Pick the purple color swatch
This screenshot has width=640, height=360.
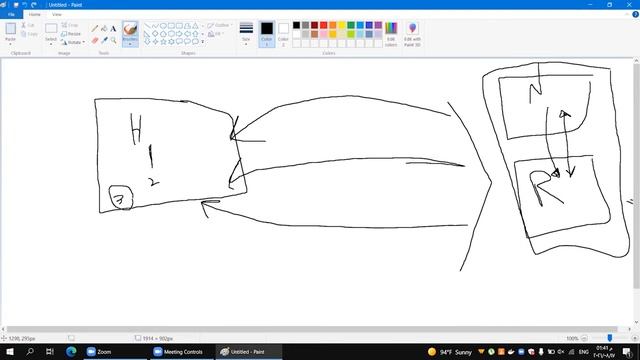pos(378,25)
